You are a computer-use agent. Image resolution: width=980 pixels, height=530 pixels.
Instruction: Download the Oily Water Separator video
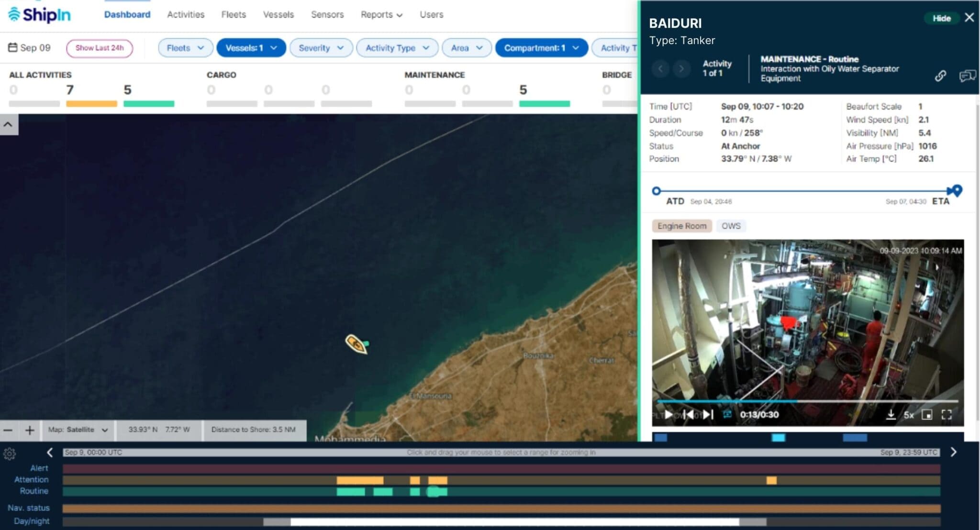[x=891, y=415]
